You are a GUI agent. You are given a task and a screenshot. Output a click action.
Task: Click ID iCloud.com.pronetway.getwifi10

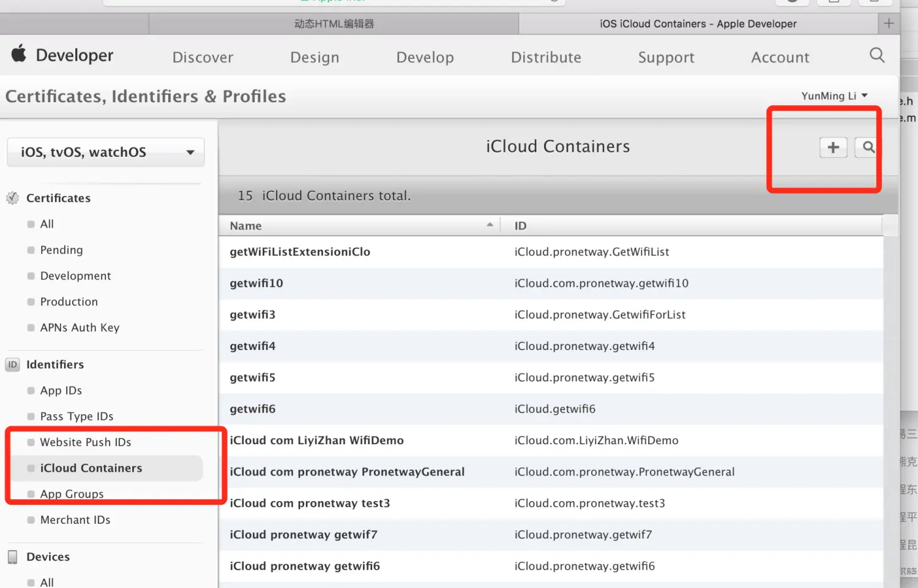click(x=601, y=283)
